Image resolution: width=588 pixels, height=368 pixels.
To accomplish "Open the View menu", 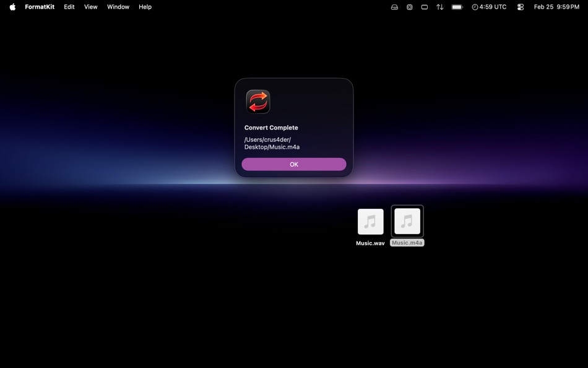I will point(90,7).
